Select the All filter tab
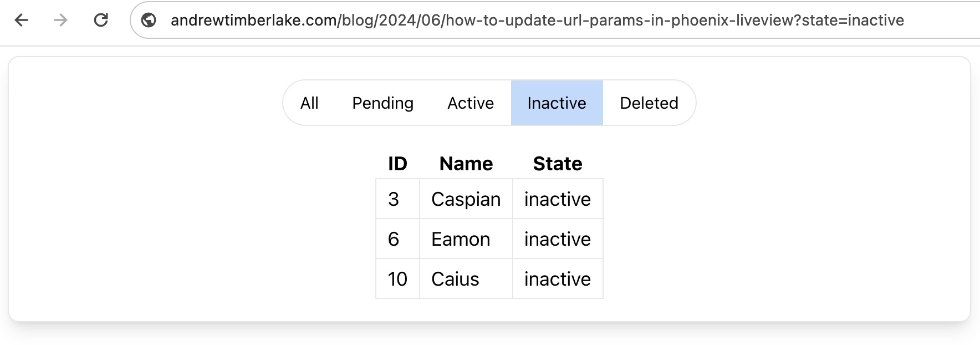 coord(309,103)
